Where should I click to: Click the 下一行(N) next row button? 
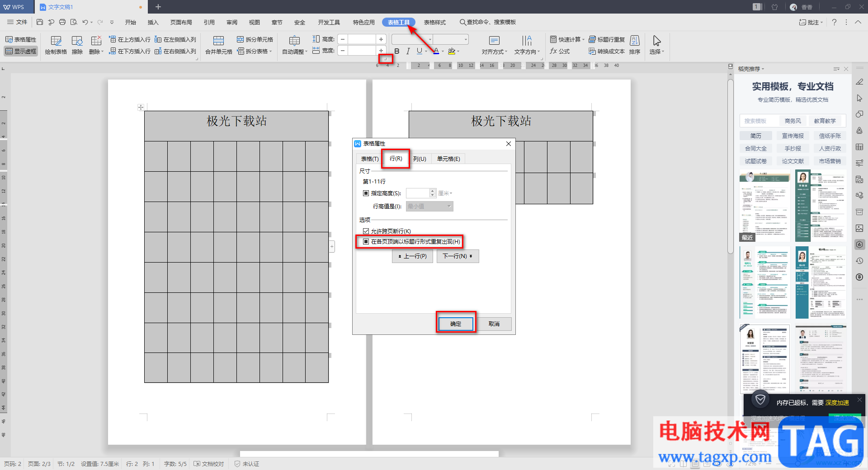click(458, 256)
